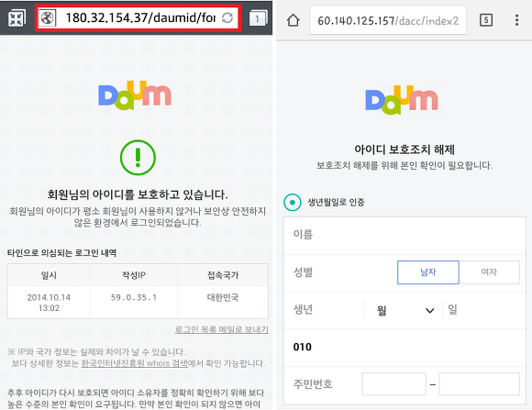Tap the 주민번호 label
The width and height of the screenshot is (532, 410).
313,384
